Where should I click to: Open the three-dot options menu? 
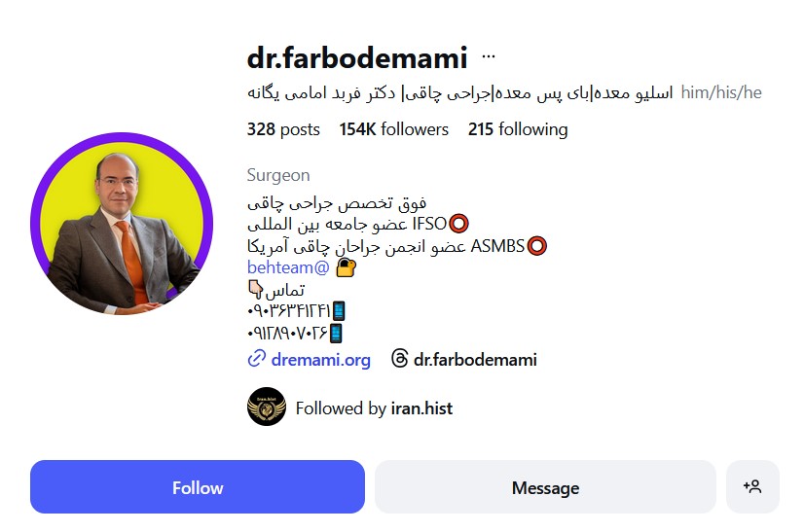coord(489,56)
